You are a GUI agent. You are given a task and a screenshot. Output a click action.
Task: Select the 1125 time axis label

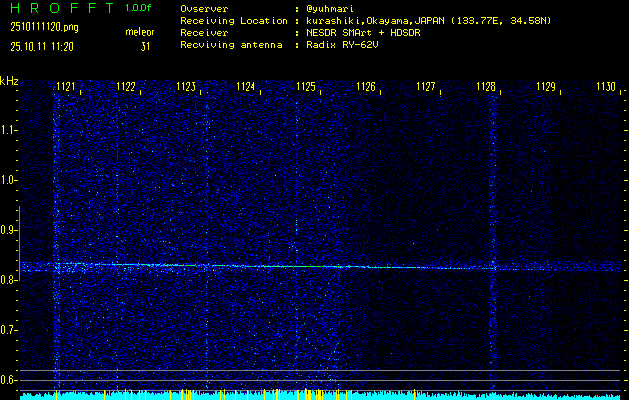(x=306, y=86)
